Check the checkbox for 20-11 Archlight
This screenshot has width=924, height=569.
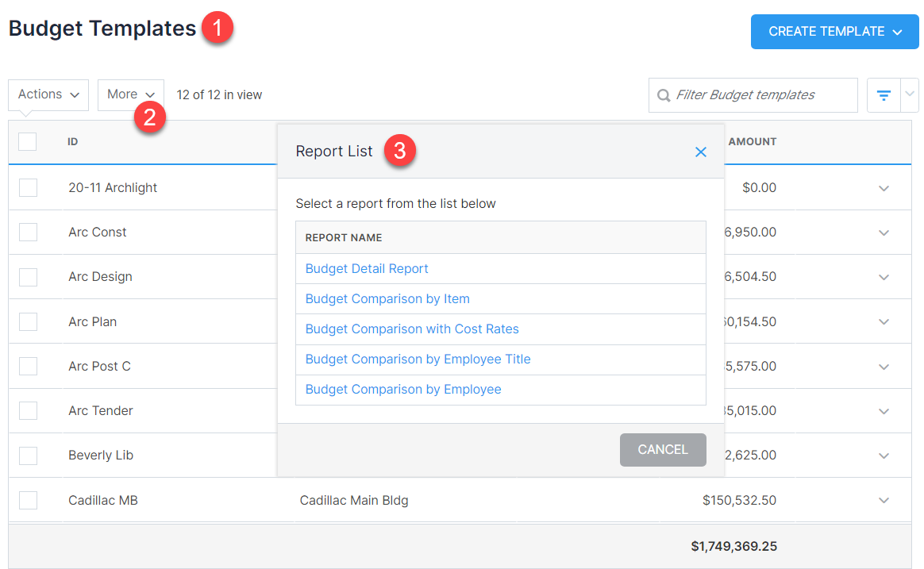coord(28,188)
